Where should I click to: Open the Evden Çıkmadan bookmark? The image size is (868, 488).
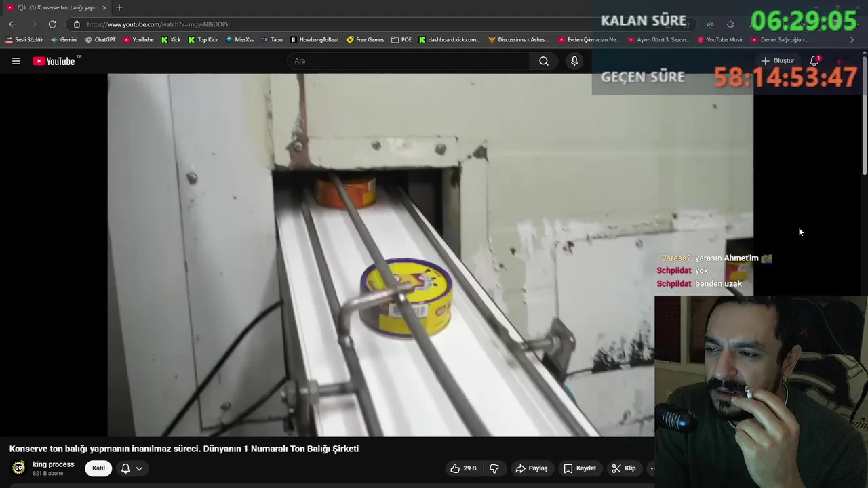click(x=589, y=40)
